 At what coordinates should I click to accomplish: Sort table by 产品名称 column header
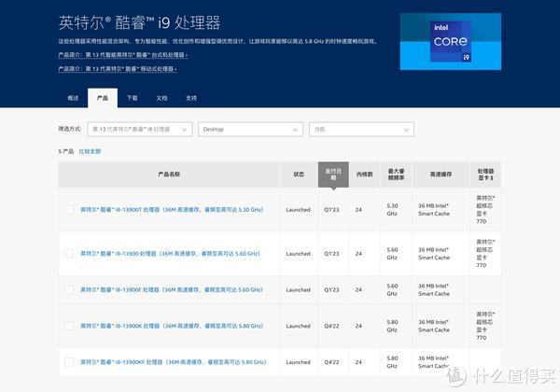pos(169,175)
